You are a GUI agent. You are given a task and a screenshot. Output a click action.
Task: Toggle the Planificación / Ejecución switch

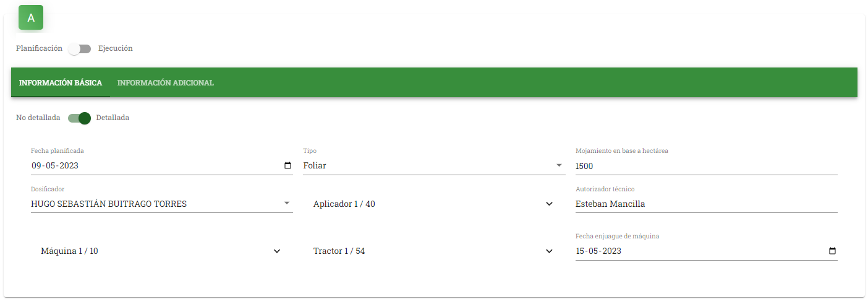80,49
